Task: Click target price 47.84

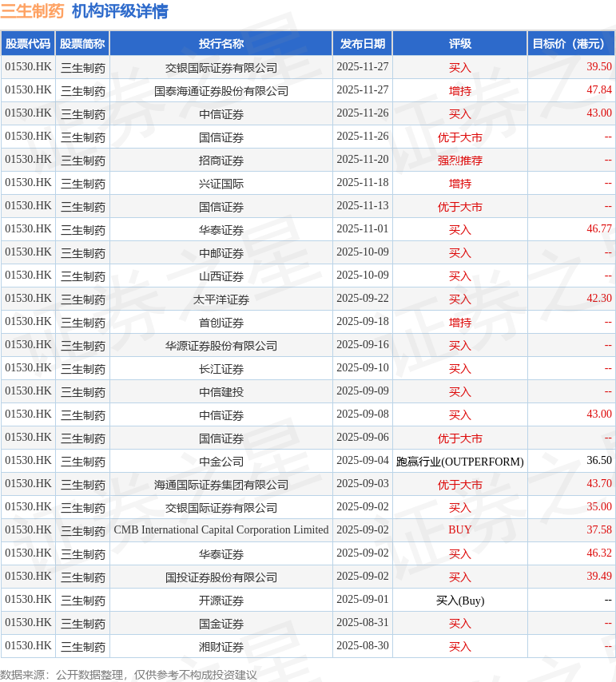Action: tap(599, 89)
